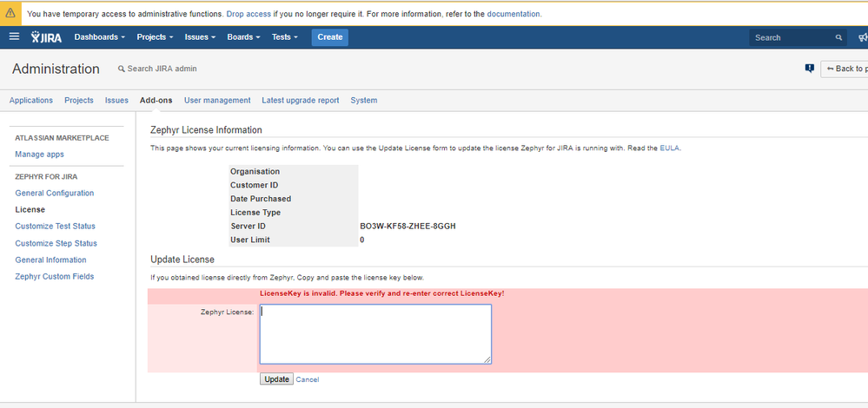Click the User Limit row label

[x=250, y=240]
